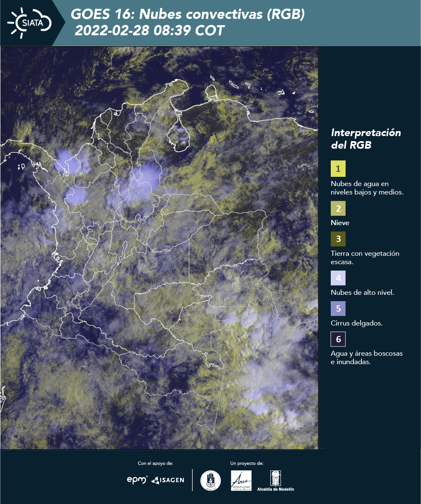Click the 'Nieve' legend label
Image resolution: width=421 pixels, height=504 pixels.
[x=340, y=223]
